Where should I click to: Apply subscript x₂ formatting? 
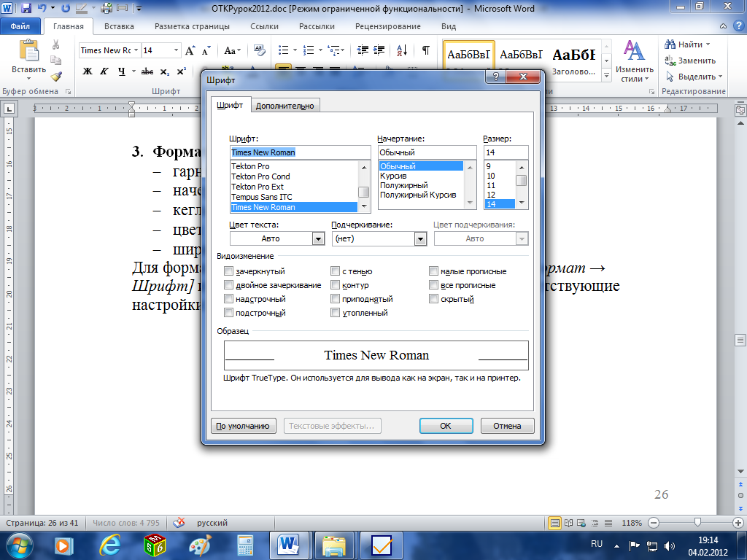coord(164,71)
